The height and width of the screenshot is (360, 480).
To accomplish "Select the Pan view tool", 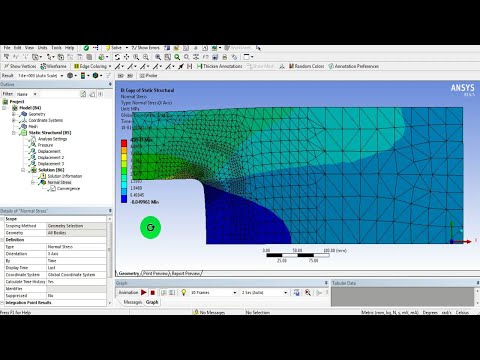I will (126, 57).
